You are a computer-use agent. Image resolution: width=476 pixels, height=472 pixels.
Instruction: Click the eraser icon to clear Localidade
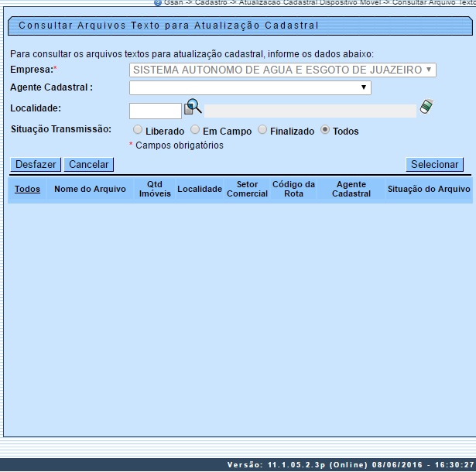click(x=425, y=107)
